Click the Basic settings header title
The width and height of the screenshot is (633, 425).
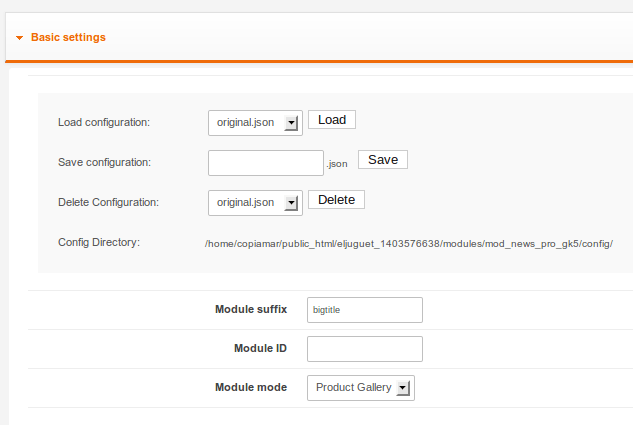[68, 37]
